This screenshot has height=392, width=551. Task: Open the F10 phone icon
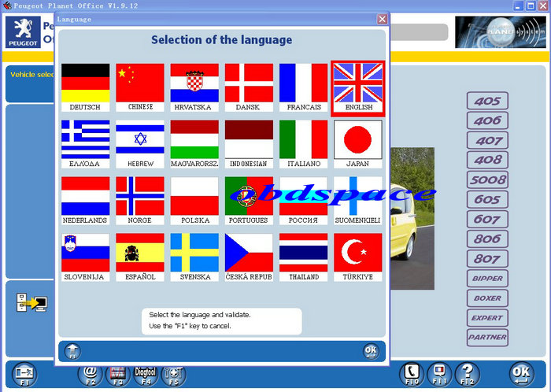click(412, 375)
